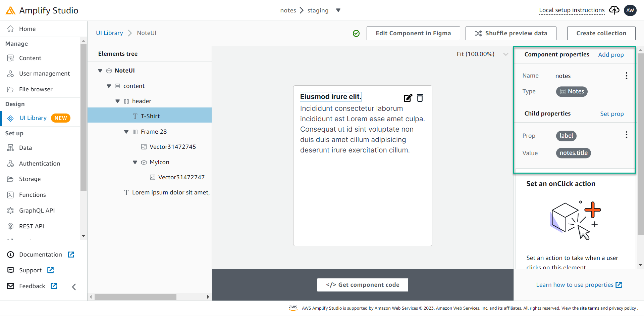Screen dimensions: 644x316
Task: Click Create collection button
Action: click(601, 33)
